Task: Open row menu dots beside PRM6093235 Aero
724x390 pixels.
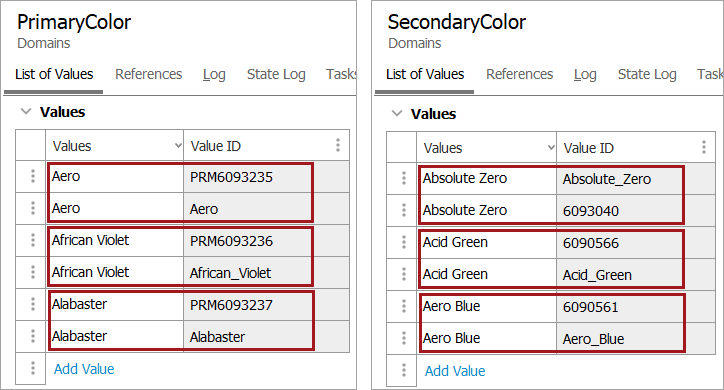Action: coord(33,176)
